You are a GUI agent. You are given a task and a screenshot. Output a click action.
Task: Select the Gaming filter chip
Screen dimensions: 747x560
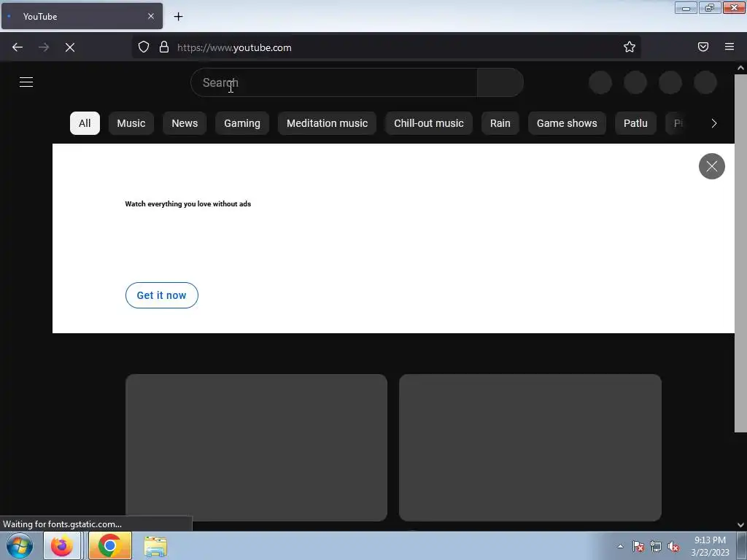click(242, 123)
